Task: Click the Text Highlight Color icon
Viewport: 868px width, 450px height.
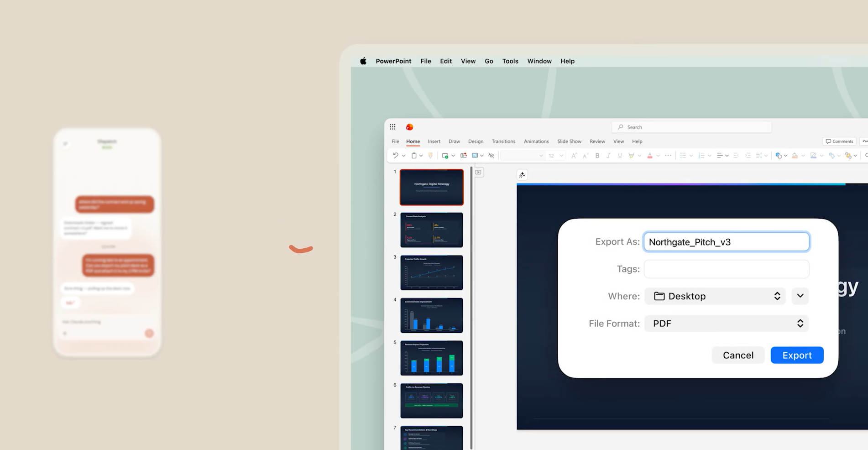Action: [632, 155]
